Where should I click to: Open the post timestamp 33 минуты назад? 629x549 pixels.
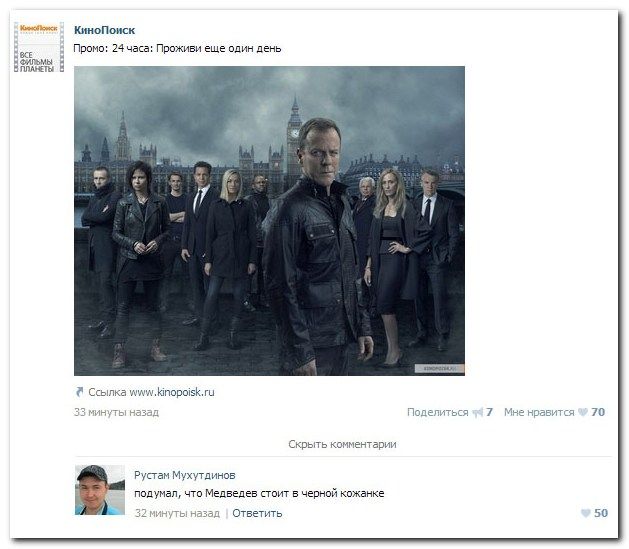pyautogui.click(x=116, y=412)
